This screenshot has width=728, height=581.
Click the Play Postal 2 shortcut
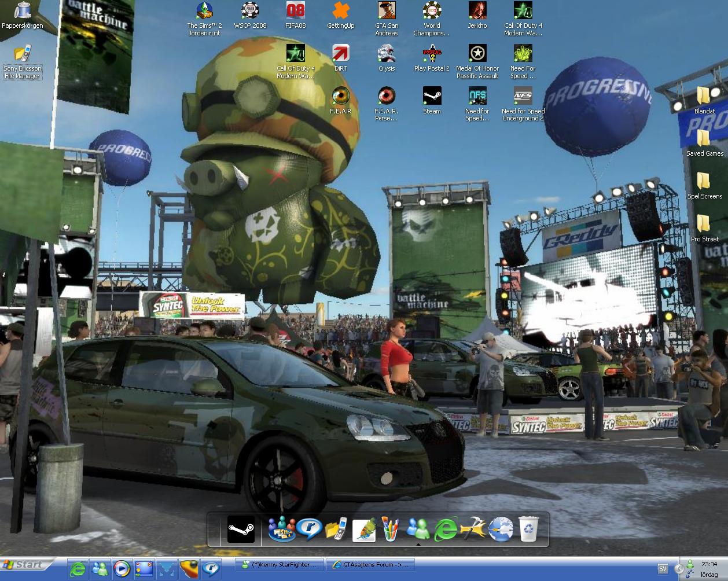(432, 54)
